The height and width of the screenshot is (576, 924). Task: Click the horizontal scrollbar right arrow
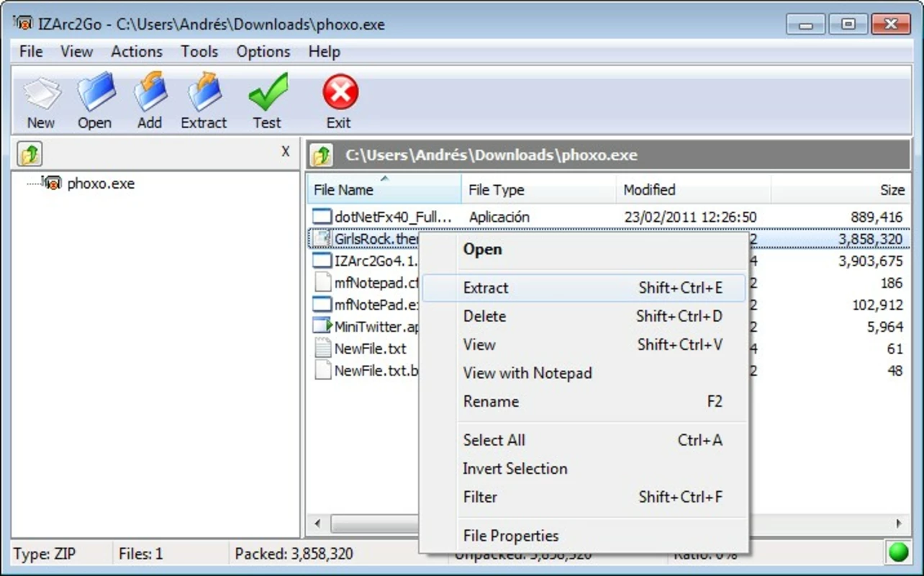(899, 523)
